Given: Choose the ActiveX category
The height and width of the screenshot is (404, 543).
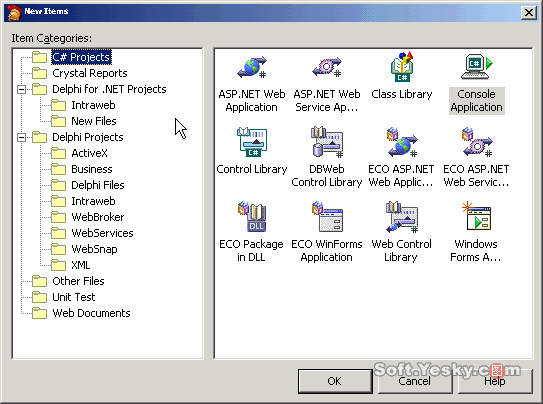Looking at the screenshot, I should pos(89,153).
